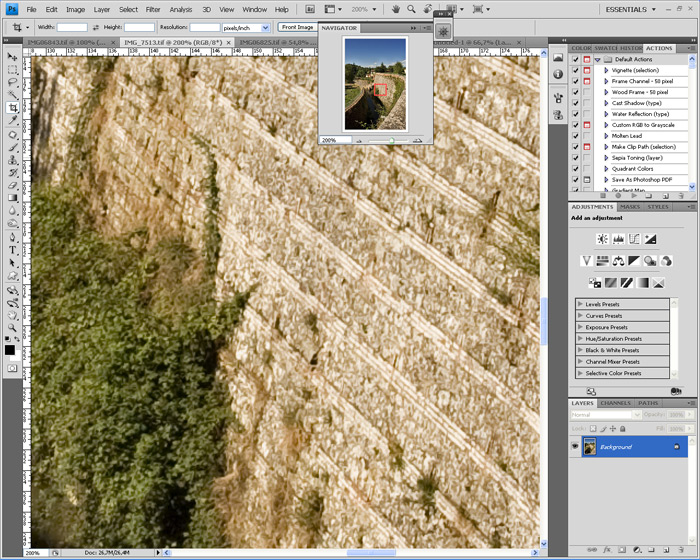Select the Horizontal Type tool
700x560 pixels.
pos(12,251)
